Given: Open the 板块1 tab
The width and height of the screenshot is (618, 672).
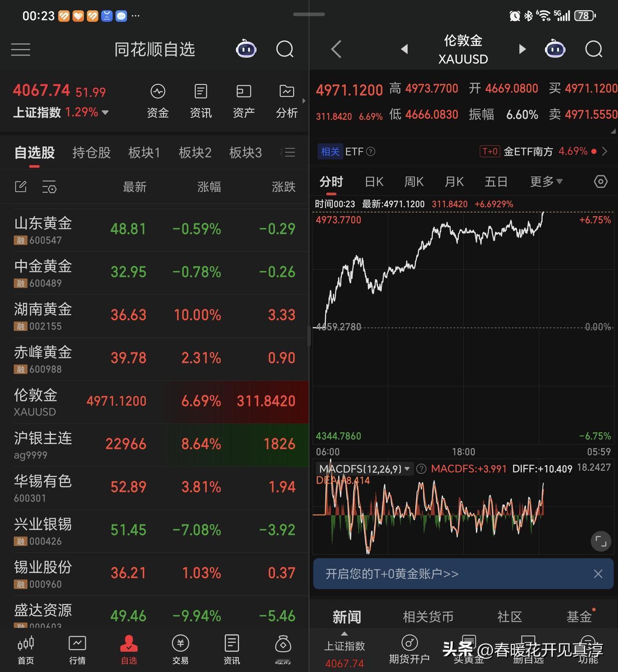Looking at the screenshot, I should pyautogui.click(x=144, y=153).
